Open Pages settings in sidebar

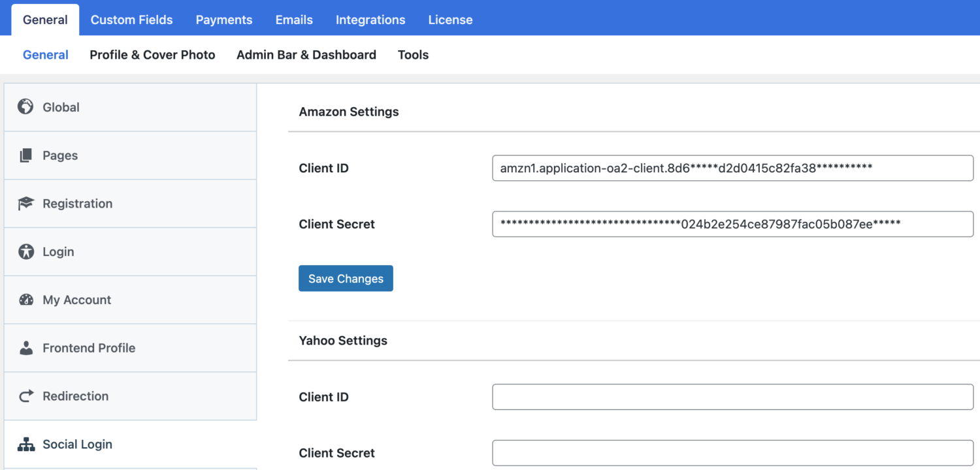click(x=131, y=155)
